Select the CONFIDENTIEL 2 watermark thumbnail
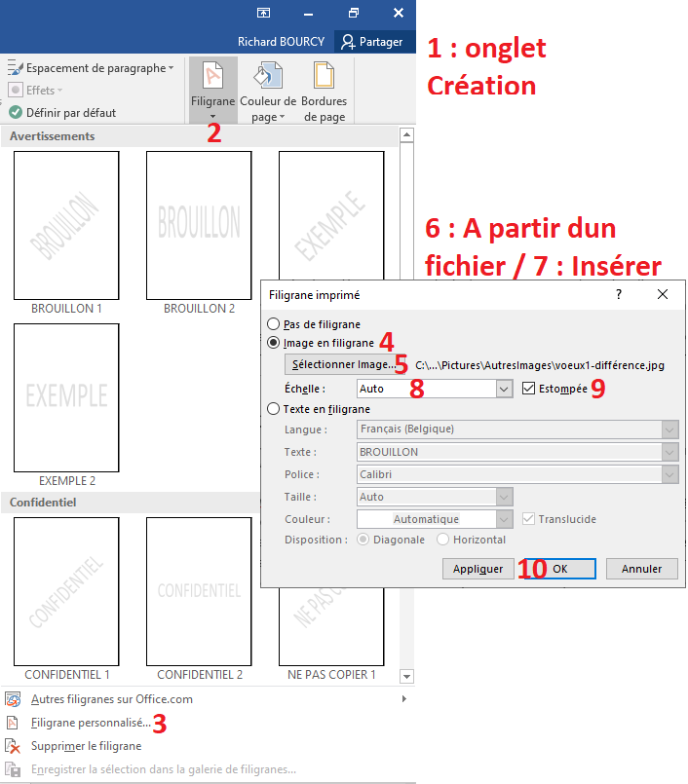 point(199,591)
